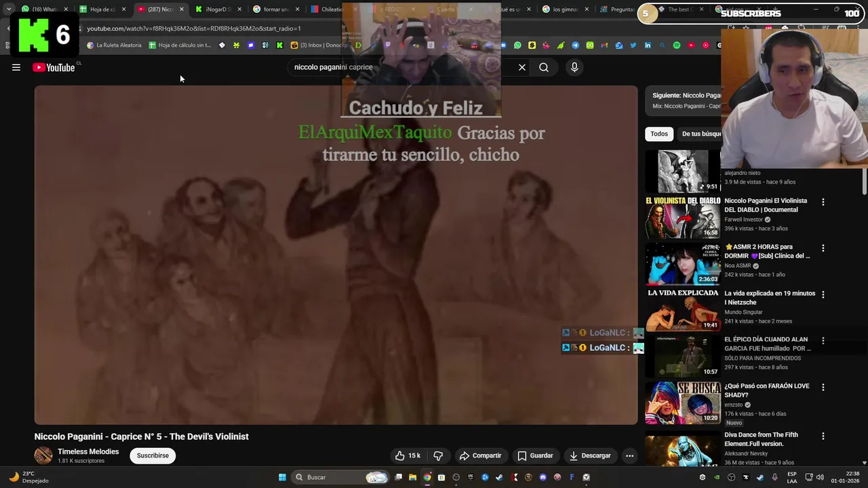Open the '(3) Inbox | Donoclip' bookmark
868x488 pixels.
(x=319, y=45)
